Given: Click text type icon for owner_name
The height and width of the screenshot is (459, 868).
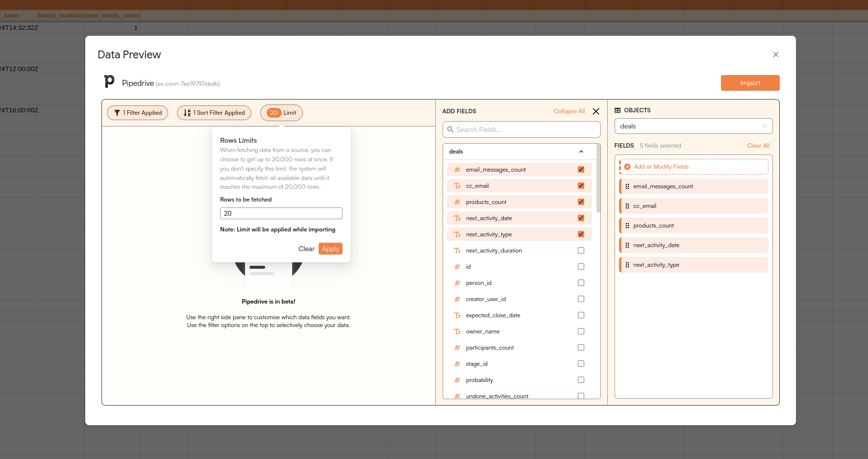Looking at the screenshot, I should pyautogui.click(x=457, y=331).
